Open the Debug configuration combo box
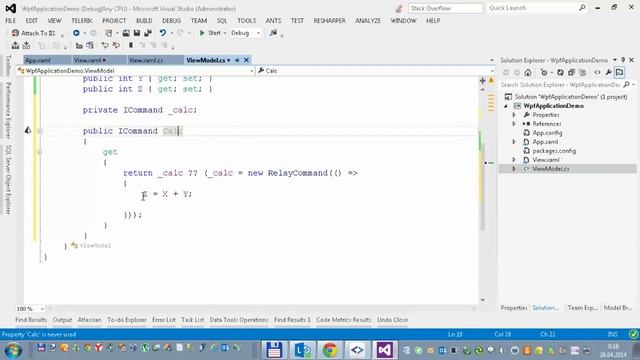Viewport: 640px width, 360px height. tap(245, 33)
